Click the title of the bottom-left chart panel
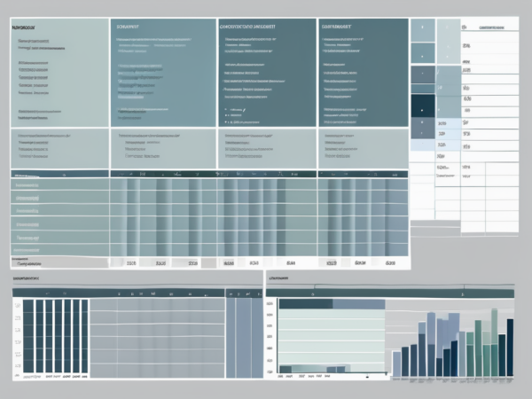The image size is (532, 399). point(31,289)
